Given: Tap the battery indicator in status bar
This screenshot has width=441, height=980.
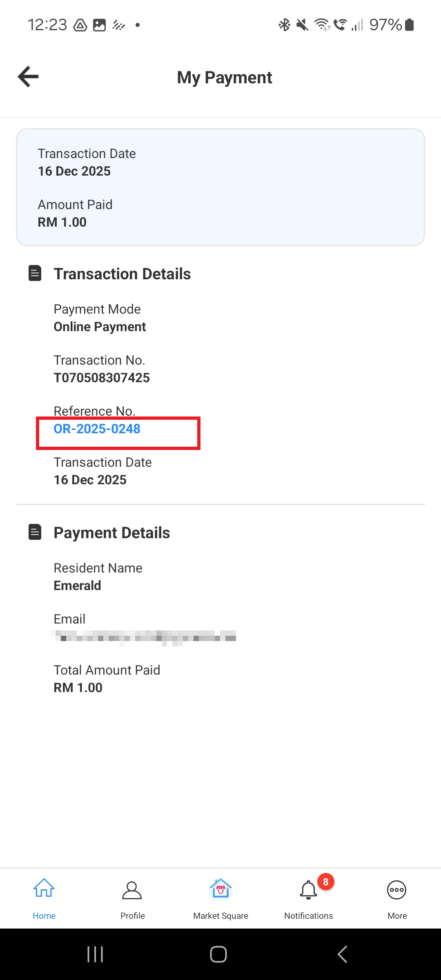Looking at the screenshot, I should pyautogui.click(x=410, y=25).
